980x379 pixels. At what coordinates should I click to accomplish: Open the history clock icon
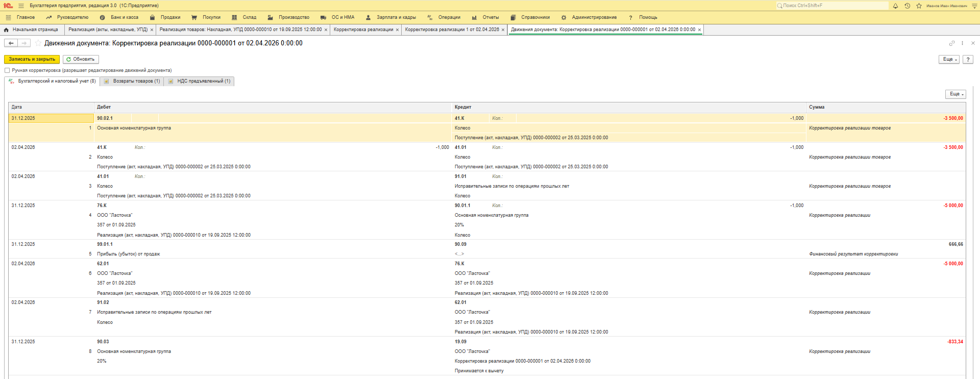[907, 6]
